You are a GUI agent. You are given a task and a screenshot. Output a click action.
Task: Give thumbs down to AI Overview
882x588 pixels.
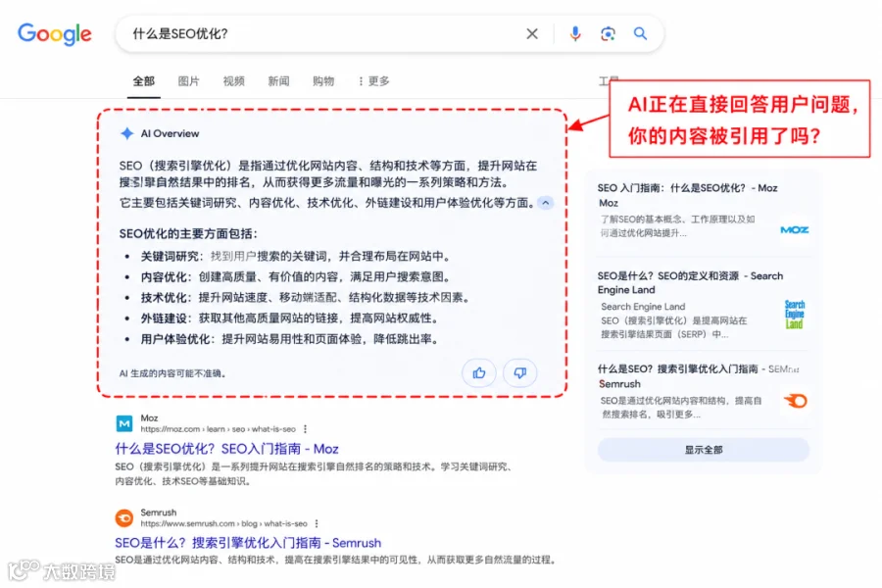tap(519, 372)
